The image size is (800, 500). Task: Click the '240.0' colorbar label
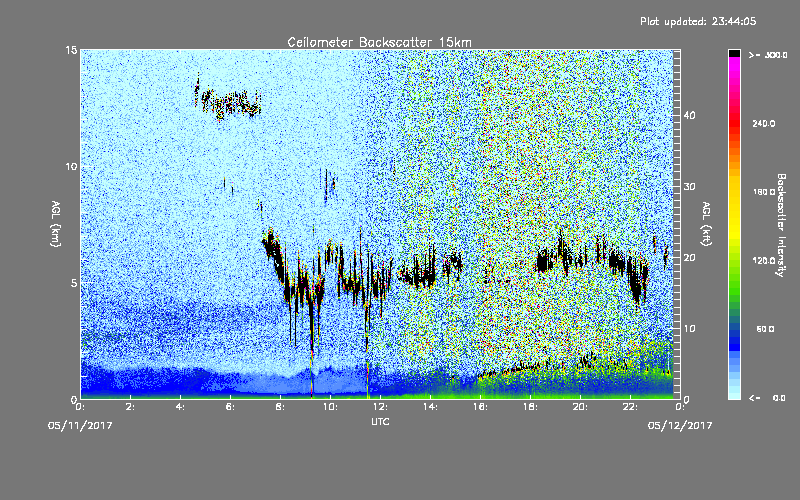(764, 124)
